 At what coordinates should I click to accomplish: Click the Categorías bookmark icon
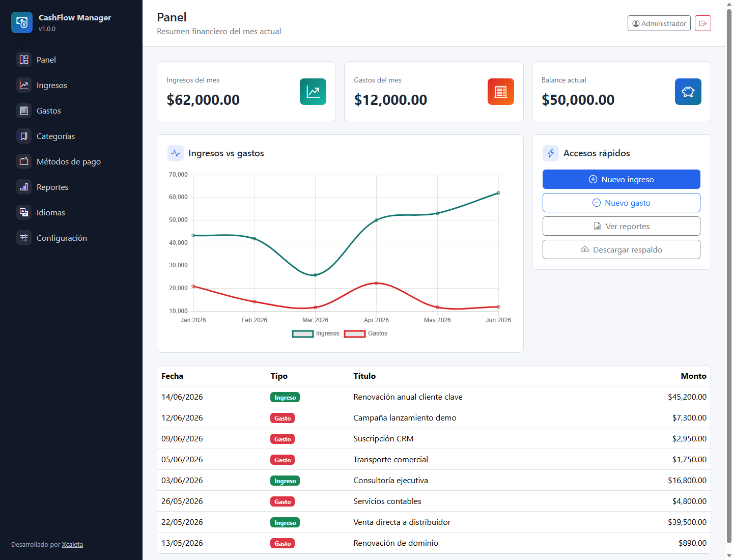24,136
